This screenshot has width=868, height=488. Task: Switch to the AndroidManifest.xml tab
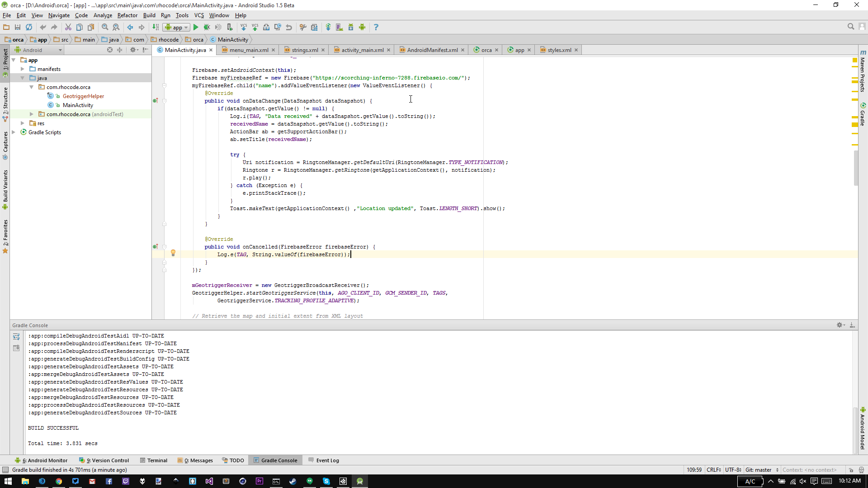[432, 50]
